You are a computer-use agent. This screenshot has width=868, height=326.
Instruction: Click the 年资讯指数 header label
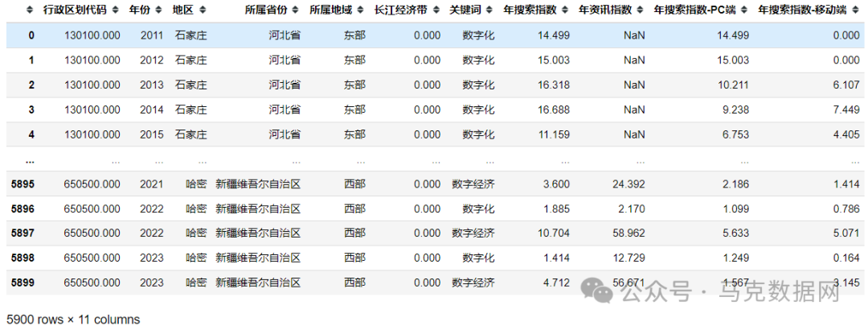point(605,10)
